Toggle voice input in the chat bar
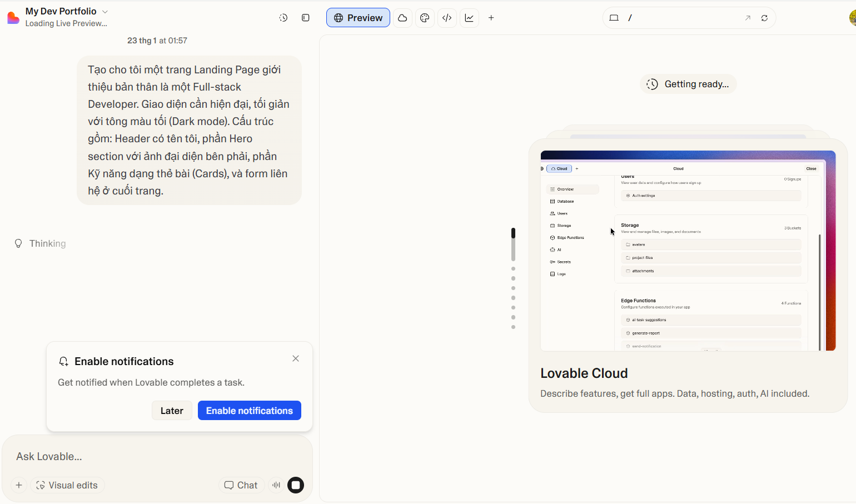856x504 pixels. (276, 485)
